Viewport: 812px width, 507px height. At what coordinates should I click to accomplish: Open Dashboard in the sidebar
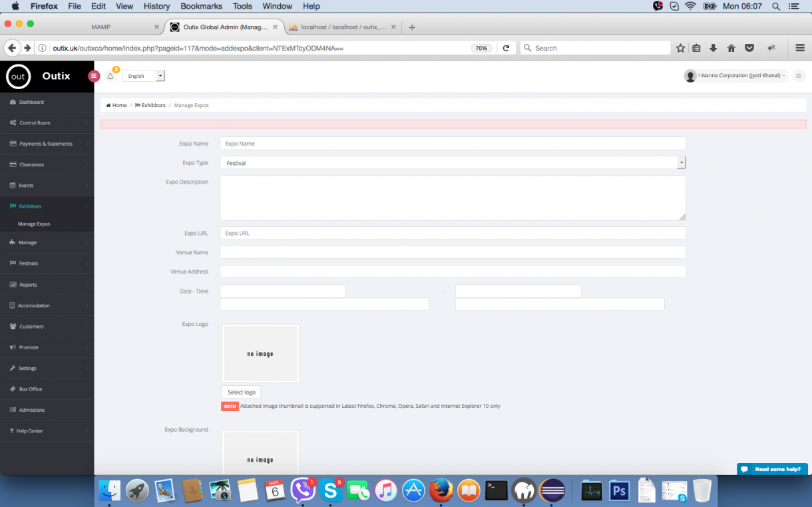click(x=47, y=102)
